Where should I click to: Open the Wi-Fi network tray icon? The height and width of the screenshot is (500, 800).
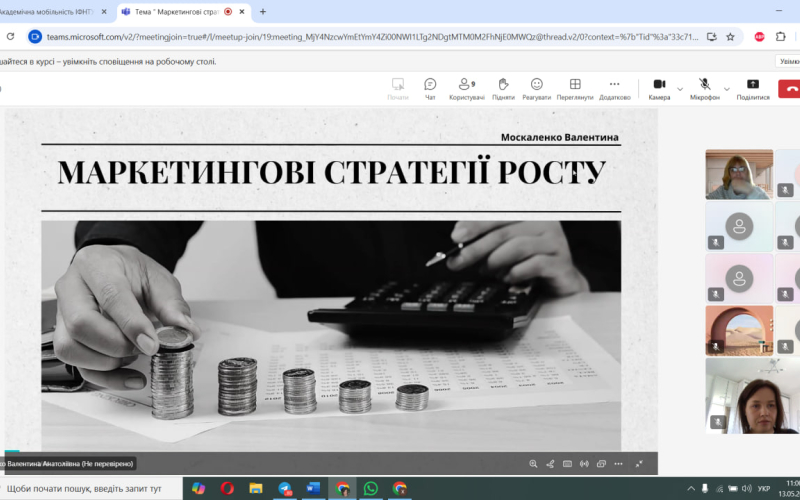(x=719, y=489)
